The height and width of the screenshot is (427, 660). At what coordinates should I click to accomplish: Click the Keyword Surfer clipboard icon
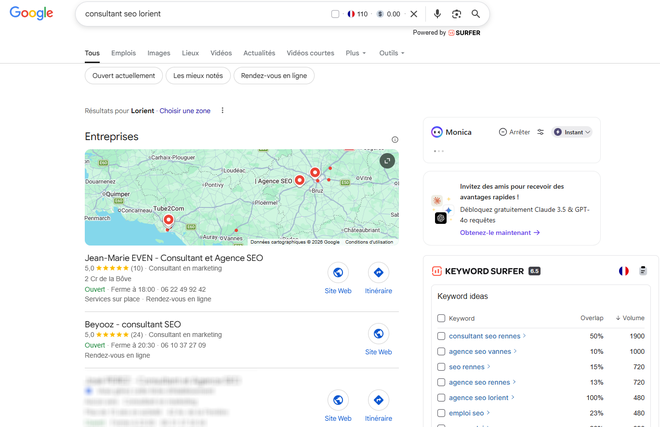point(643,271)
